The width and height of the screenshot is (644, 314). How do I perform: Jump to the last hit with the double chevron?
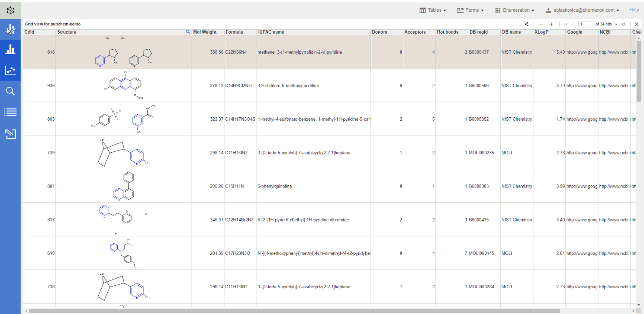(x=624, y=24)
